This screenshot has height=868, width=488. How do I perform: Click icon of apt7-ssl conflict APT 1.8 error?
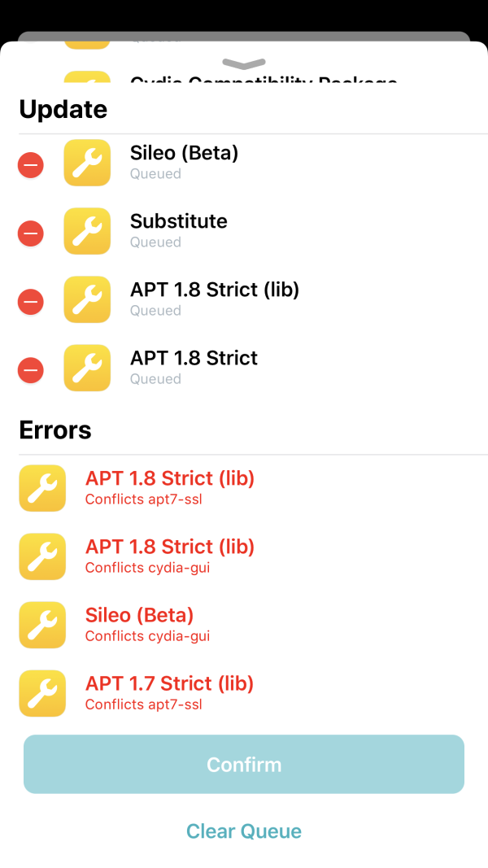(42, 488)
